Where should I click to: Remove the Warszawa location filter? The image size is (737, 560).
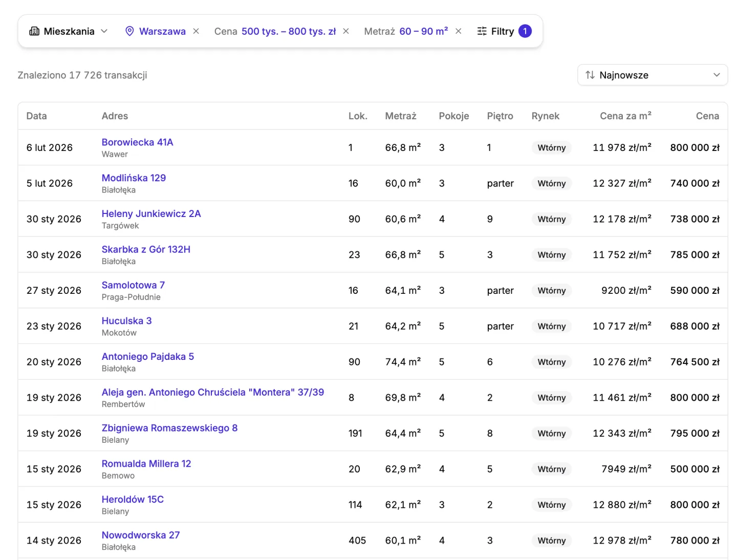196,31
